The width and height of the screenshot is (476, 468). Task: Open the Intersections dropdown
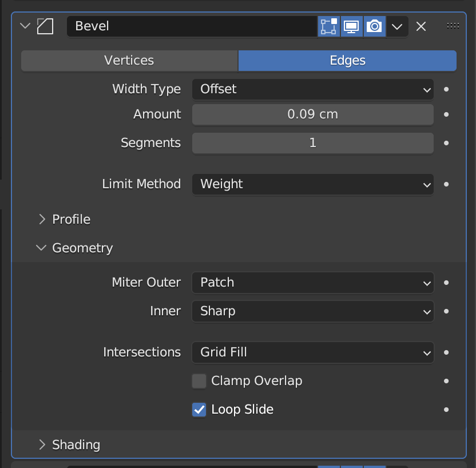tap(312, 352)
